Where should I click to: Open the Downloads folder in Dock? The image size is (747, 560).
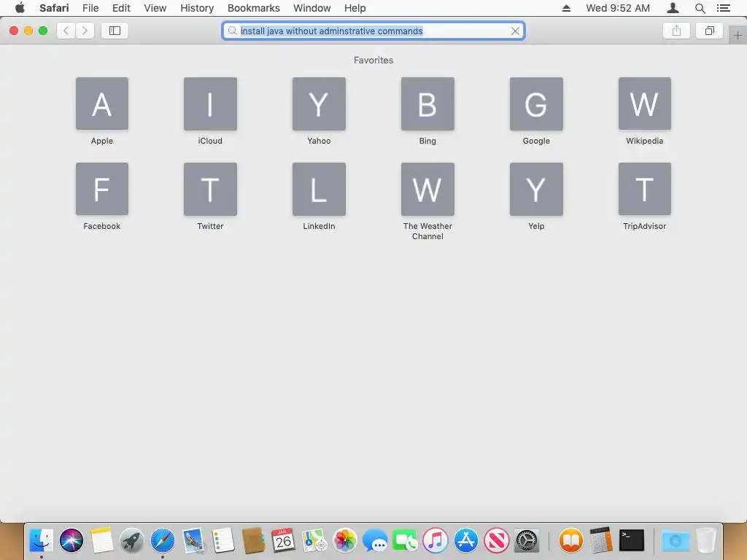[675, 540]
